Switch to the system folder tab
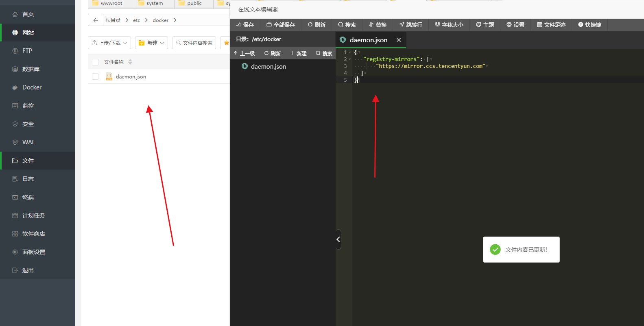 coord(154,4)
